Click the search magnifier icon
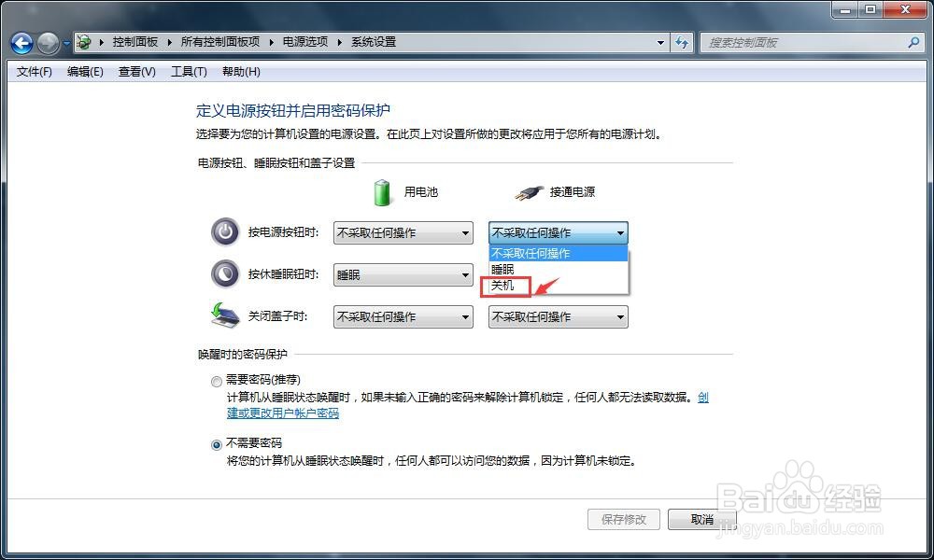 (x=913, y=42)
